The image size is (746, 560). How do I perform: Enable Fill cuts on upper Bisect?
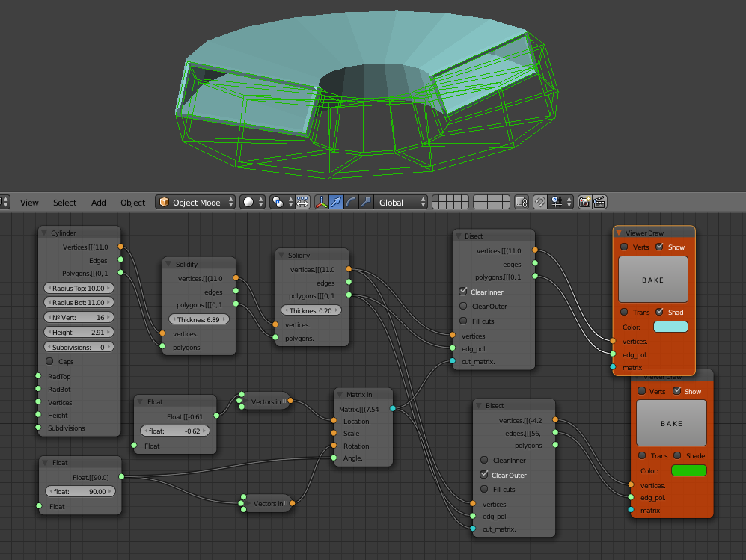(463, 321)
